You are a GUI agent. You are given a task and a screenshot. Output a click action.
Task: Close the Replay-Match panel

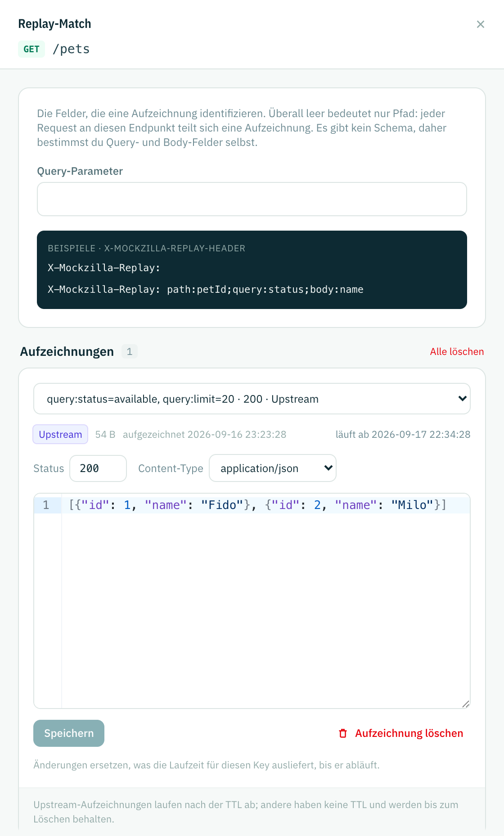[x=480, y=24]
